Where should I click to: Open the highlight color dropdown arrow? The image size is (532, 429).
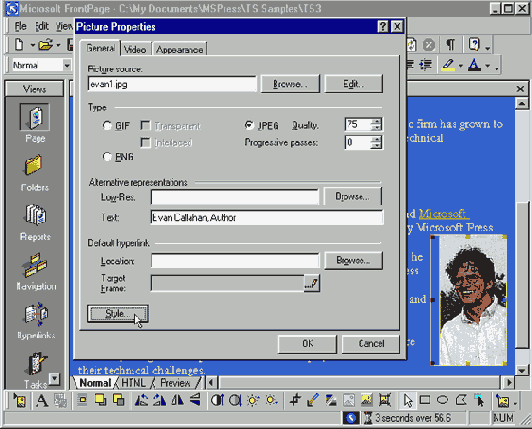460,66
